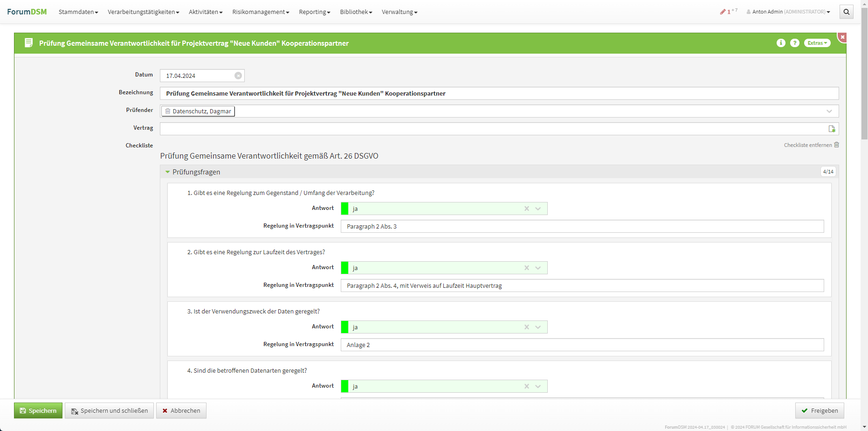Click the Bezeichnung input field
868x431 pixels.
(x=499, y=93)
